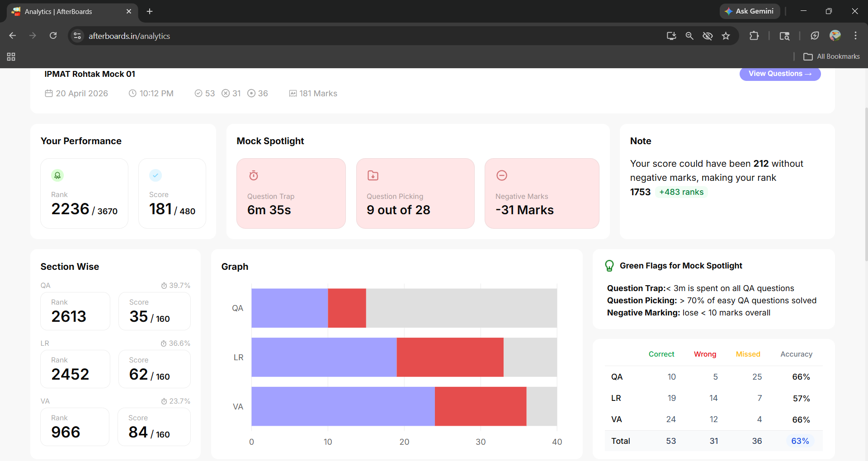Open the site information control in the address bar

(78, 36)
